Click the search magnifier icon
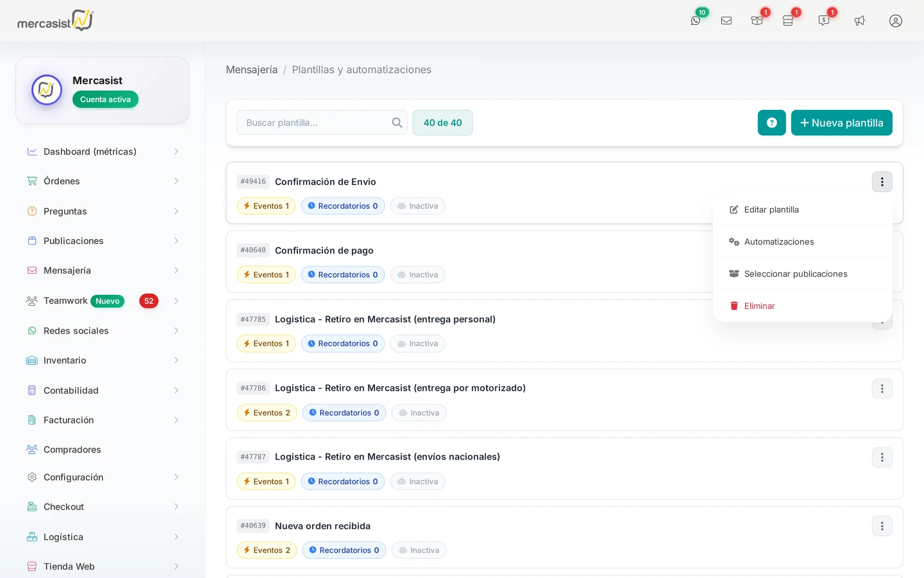This screenshot has height=578, width=924. coord(397,123)
